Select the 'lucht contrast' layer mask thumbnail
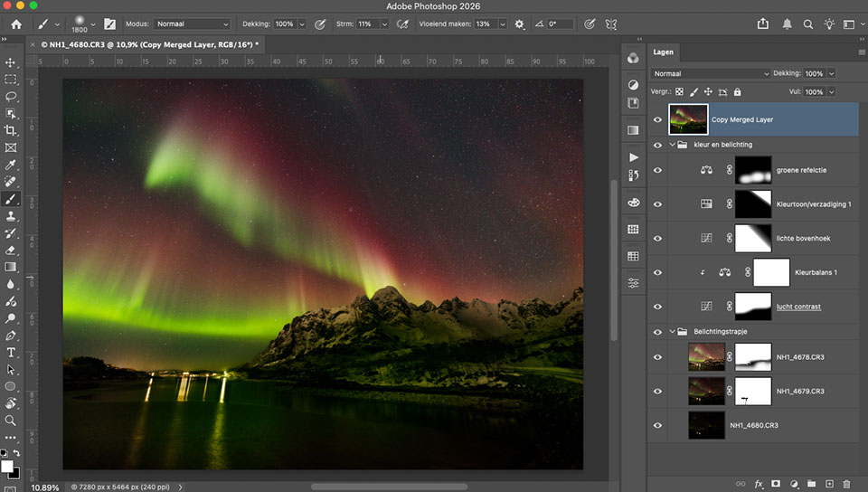The width and height of the screenshot is (868, 492). pos(753,306)
